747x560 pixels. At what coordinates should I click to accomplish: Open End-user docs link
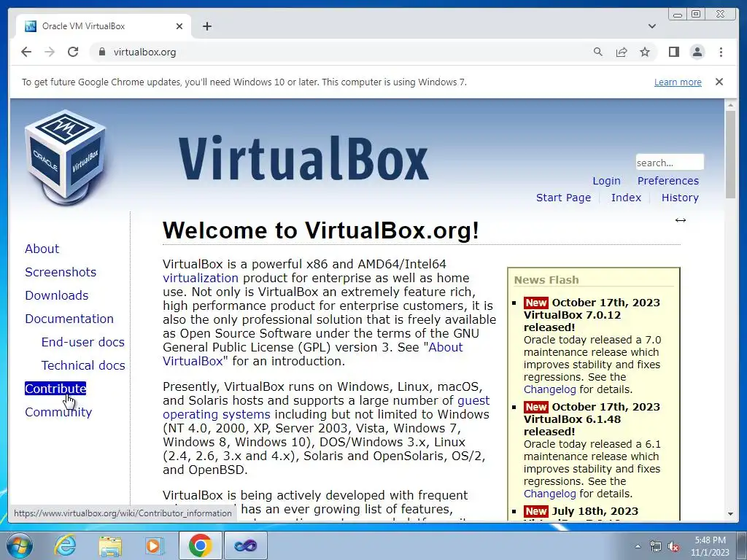83,342
